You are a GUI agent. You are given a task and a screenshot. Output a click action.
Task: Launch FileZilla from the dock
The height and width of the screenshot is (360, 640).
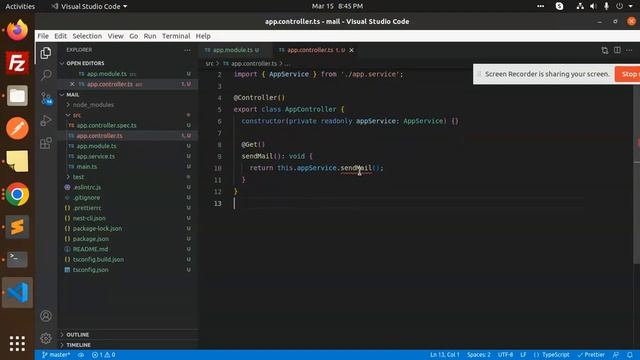pos(17,63)
